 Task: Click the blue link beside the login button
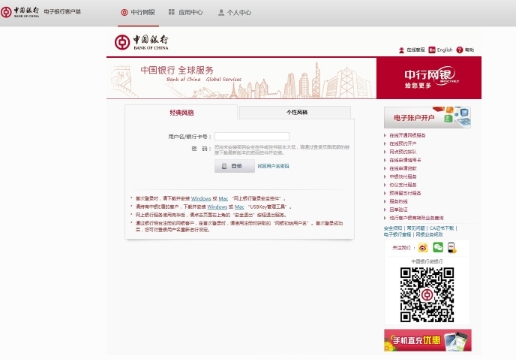click(x=273, y=166)
